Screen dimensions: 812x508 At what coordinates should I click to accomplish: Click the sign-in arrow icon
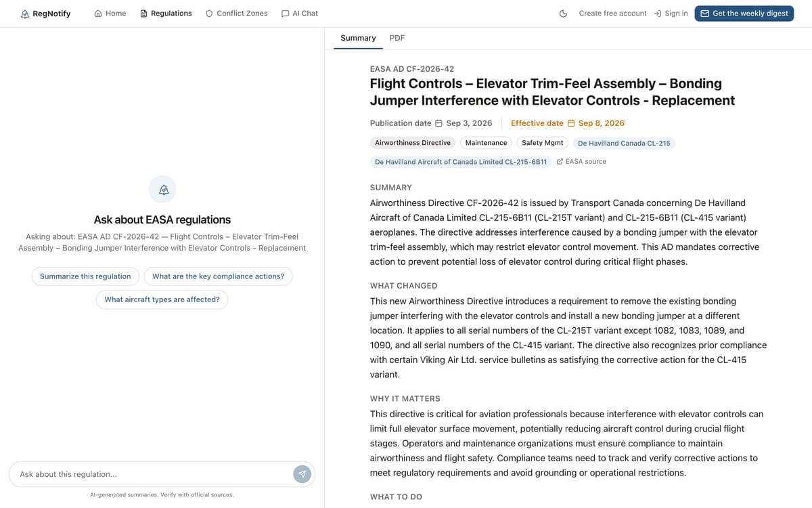tap(657, 14)
